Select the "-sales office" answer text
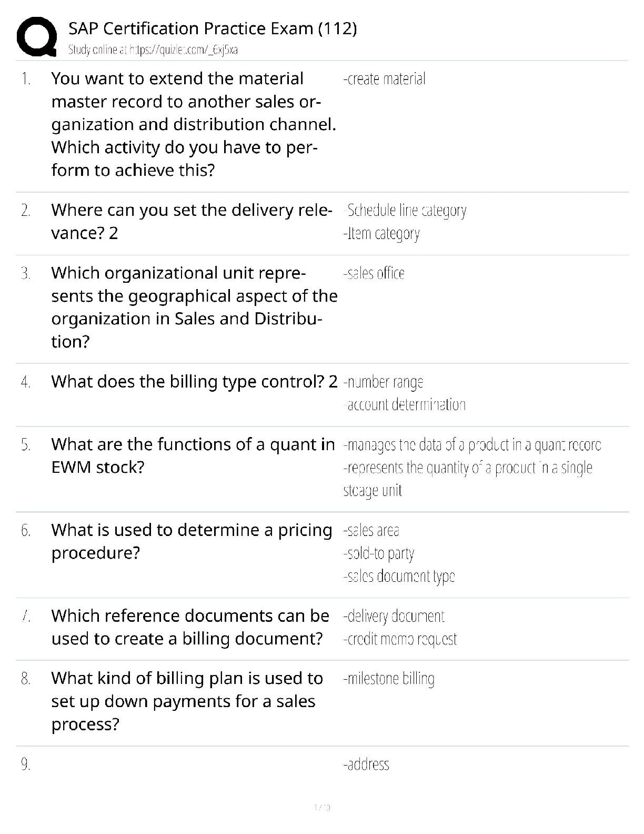Viewport: 644px width, 834px height. [x=374, y=273]
